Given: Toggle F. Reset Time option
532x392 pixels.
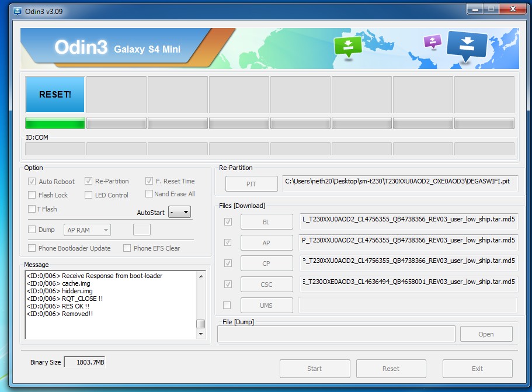Looking at the screenshot, I should [149, 181].
